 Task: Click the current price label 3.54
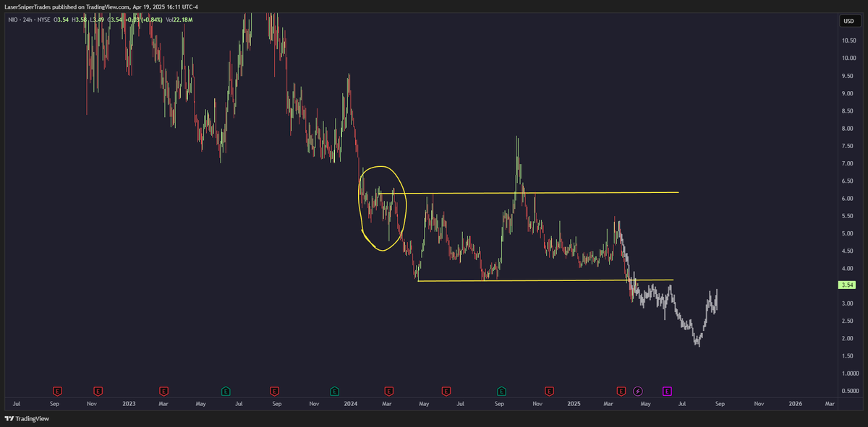click(847, 285)
